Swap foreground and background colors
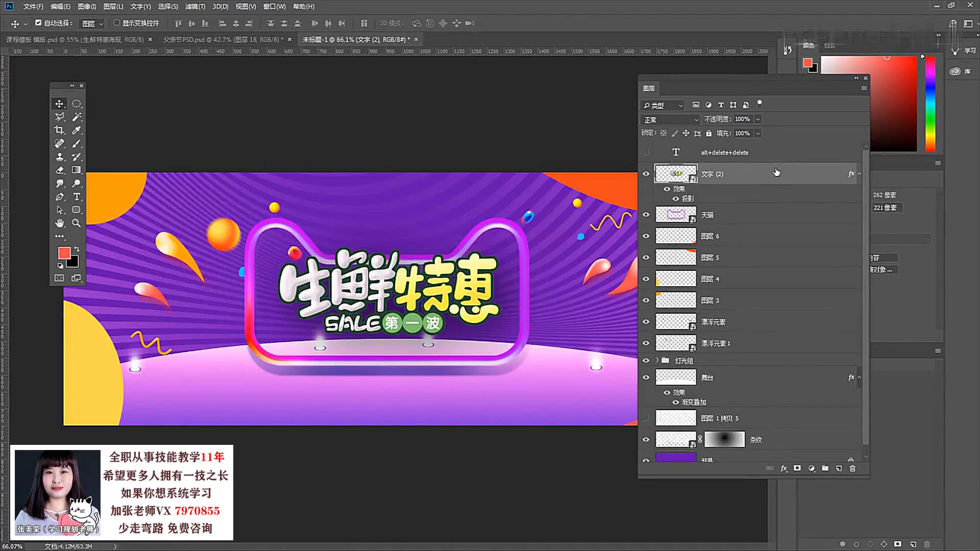This screenshot has width=980, height=551. pos(77,249)
